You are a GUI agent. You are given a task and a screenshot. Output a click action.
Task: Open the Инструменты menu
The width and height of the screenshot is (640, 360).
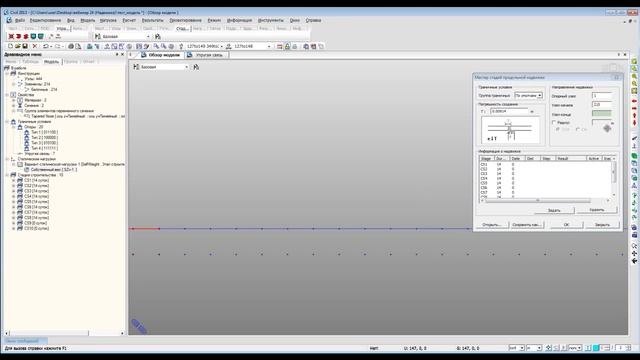coord(271,20)
